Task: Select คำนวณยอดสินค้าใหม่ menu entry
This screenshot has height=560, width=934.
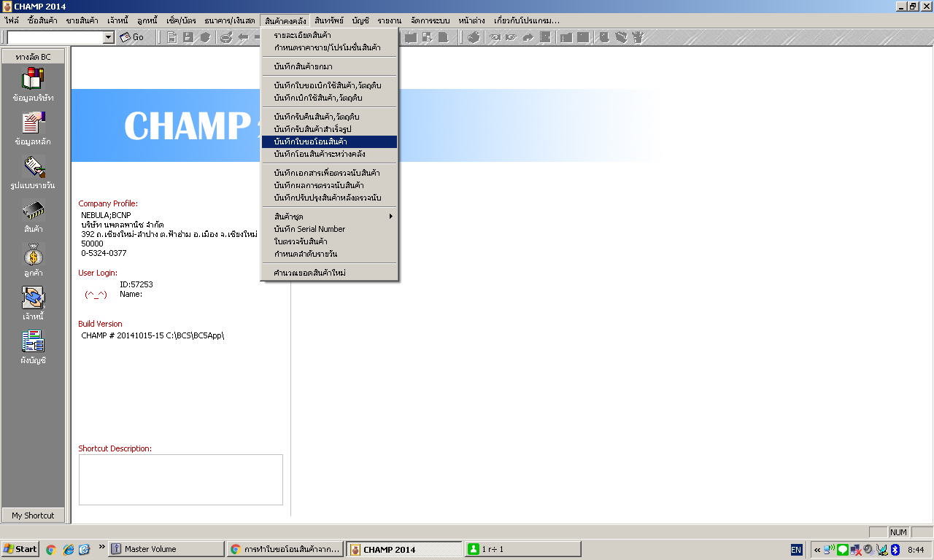Action: pos(330,273)
